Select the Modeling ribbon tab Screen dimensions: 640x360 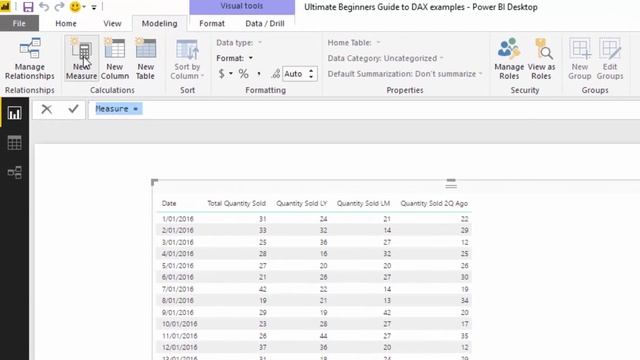tap(160, 23)
